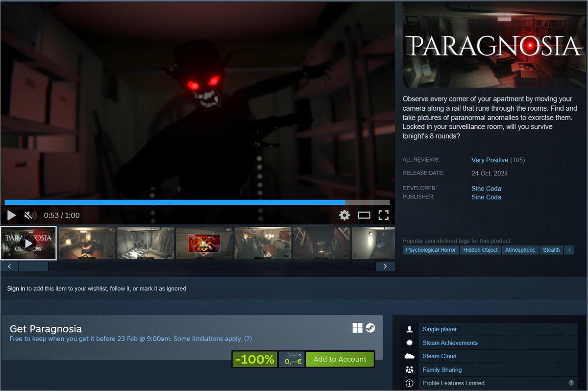Browse the Psychological Horror tag
The image size is (588, 391).
click(x=431, y=250)
